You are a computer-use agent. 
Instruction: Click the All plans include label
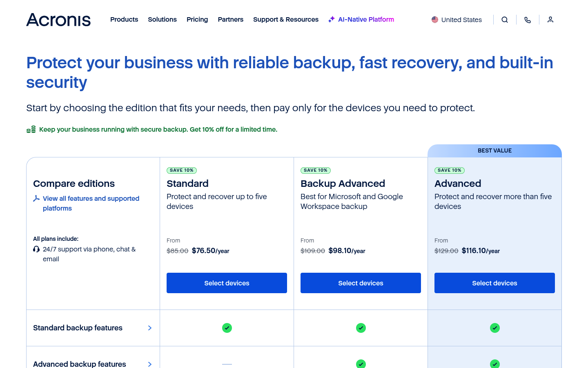56,239
